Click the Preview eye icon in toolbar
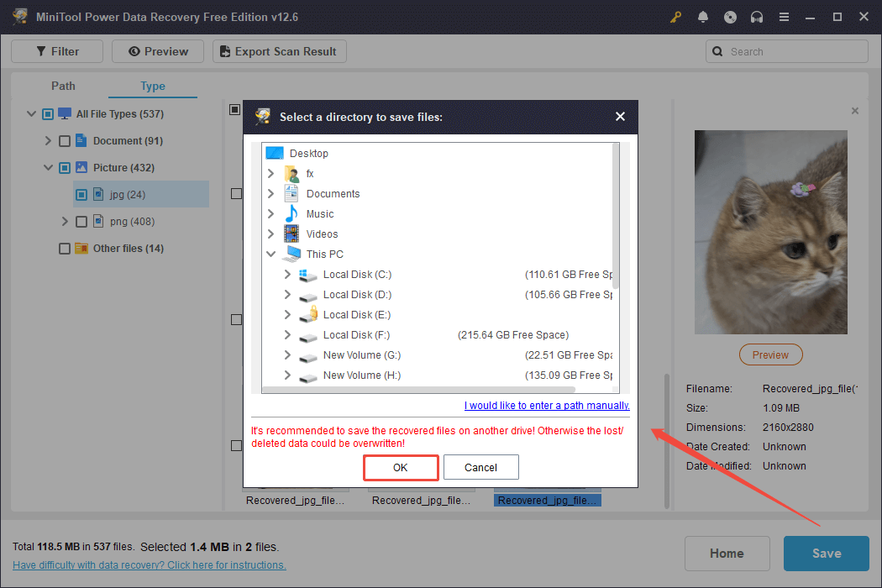Image resolution: width=882 pixels, height=588 pixels. tap(133, 50)
